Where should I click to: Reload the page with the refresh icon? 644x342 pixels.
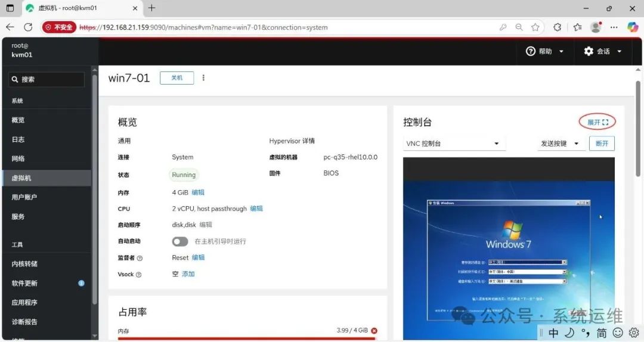pos(28,27)
